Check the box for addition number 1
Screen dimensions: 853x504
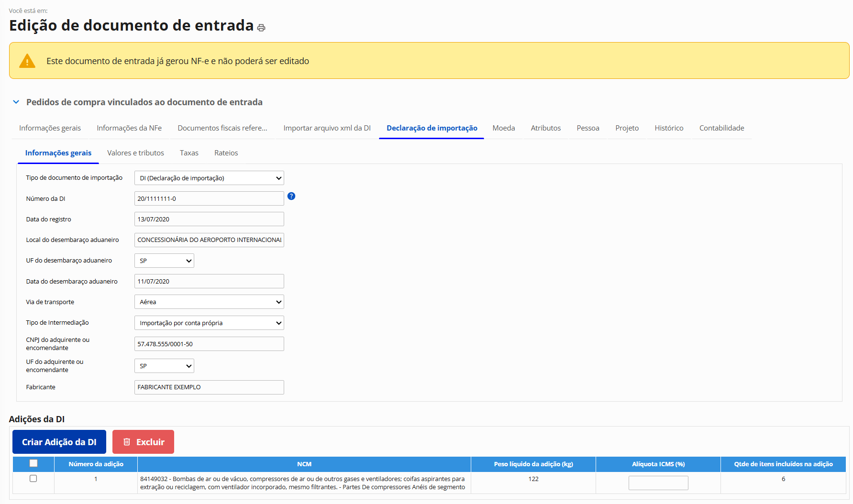point(33,479)
